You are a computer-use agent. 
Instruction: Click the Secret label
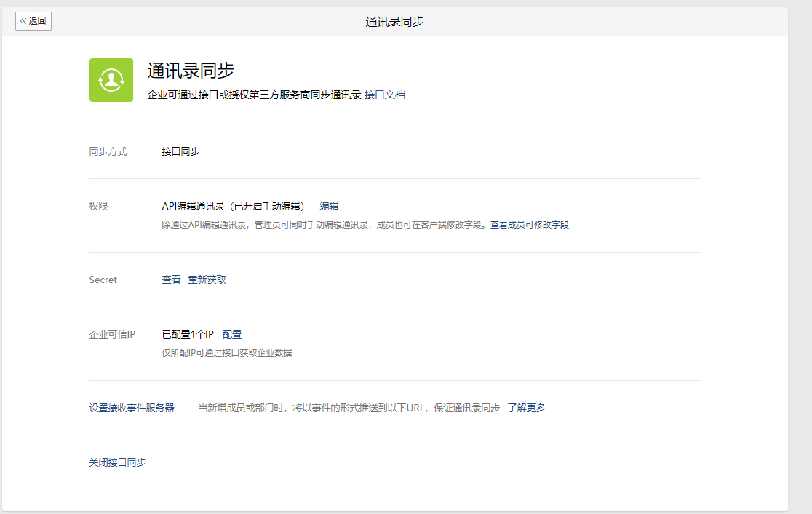point(103,280)
